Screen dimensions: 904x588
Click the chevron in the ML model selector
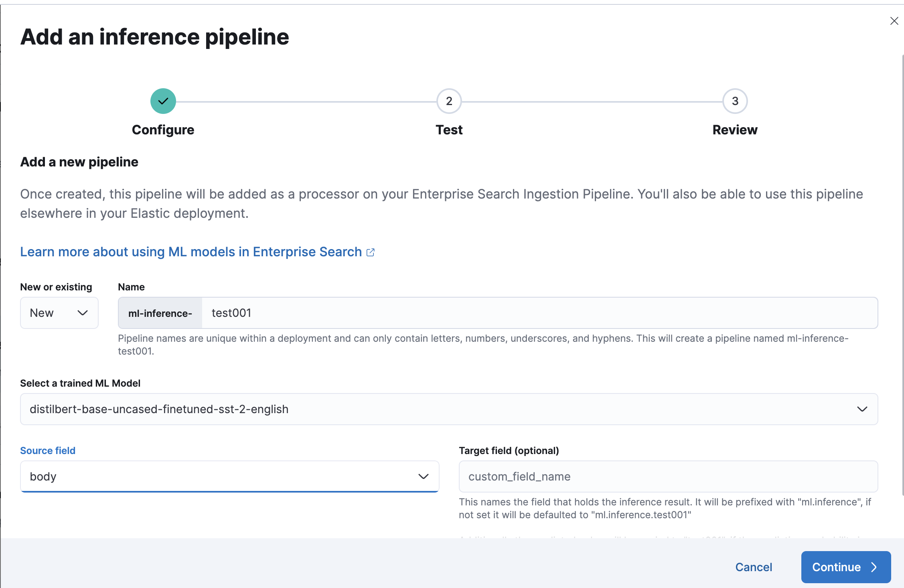(x=862, y=409)
